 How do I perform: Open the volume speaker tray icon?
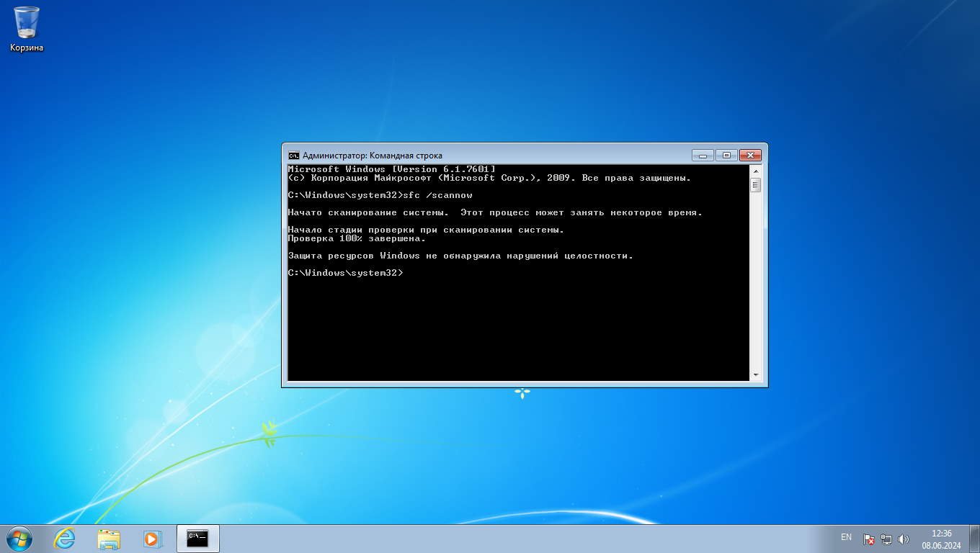pos(904,539)
